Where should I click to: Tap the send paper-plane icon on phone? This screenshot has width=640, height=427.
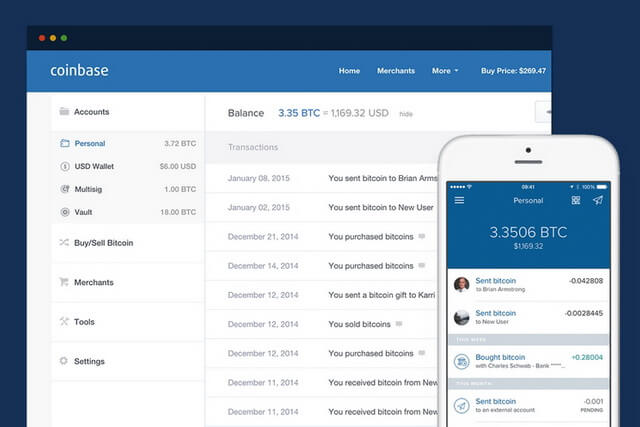coord(598,200)
